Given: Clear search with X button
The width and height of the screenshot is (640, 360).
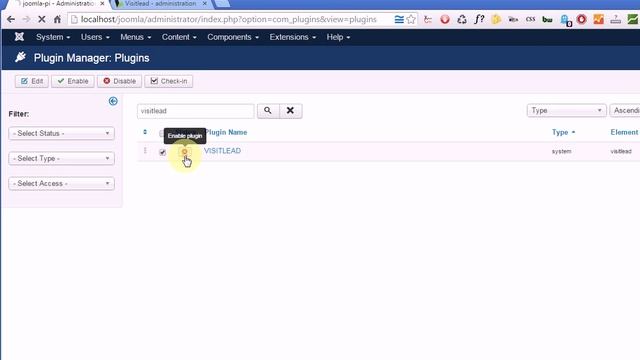Looking at the screenshot, I should [290, 111].
